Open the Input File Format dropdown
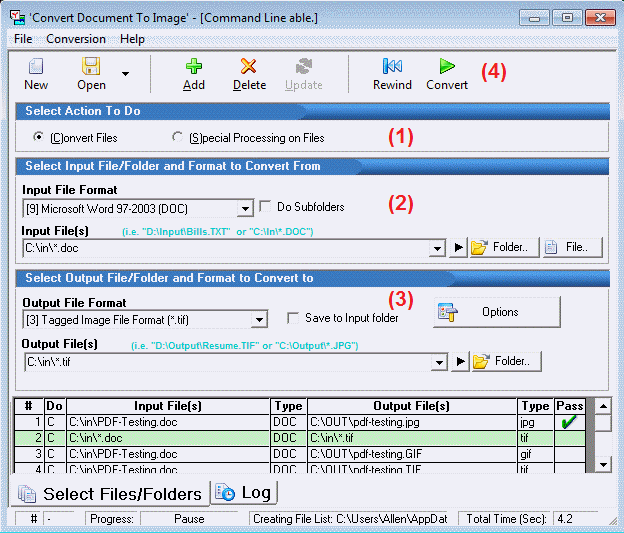Viewport: 624px width, 533px height. [245, 209]
